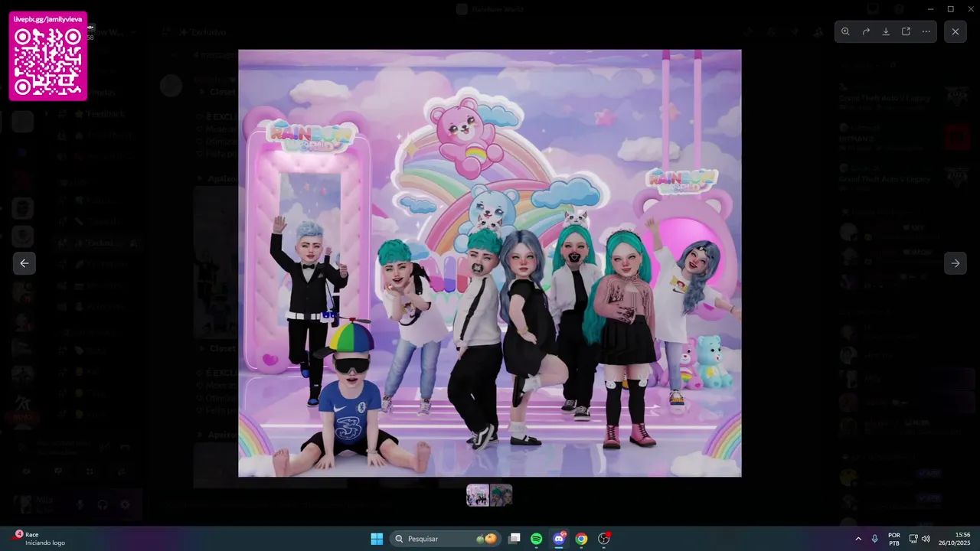Select the first thumbnail below the image
The height and width of the screenshot is (551, 980).
(478, 495)
